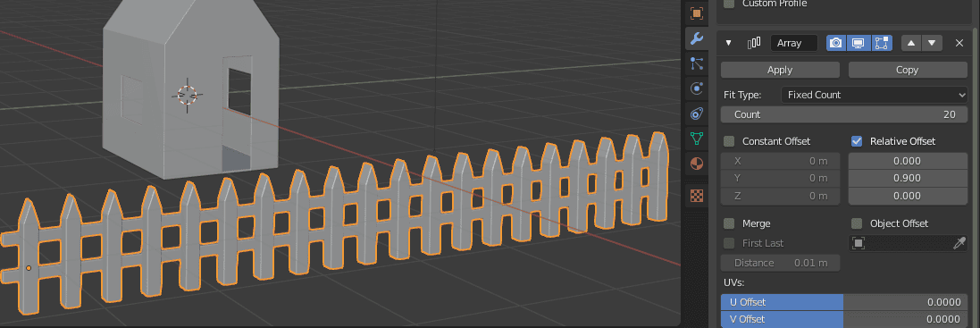
Task: Toggle Array modifier render visibility camera
Action: point(835,43)
